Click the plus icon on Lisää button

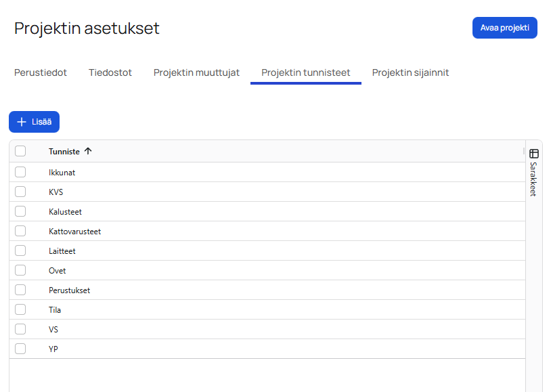22,122
